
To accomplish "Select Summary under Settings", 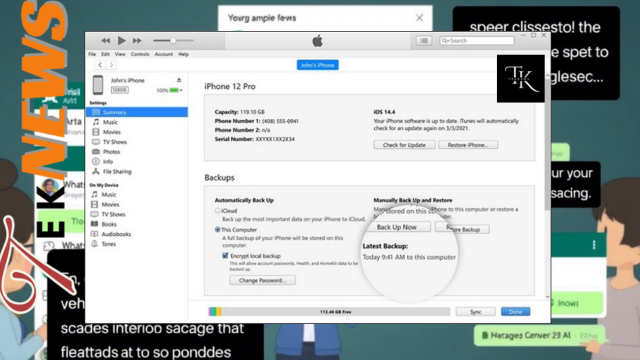I will pos(137,112).
